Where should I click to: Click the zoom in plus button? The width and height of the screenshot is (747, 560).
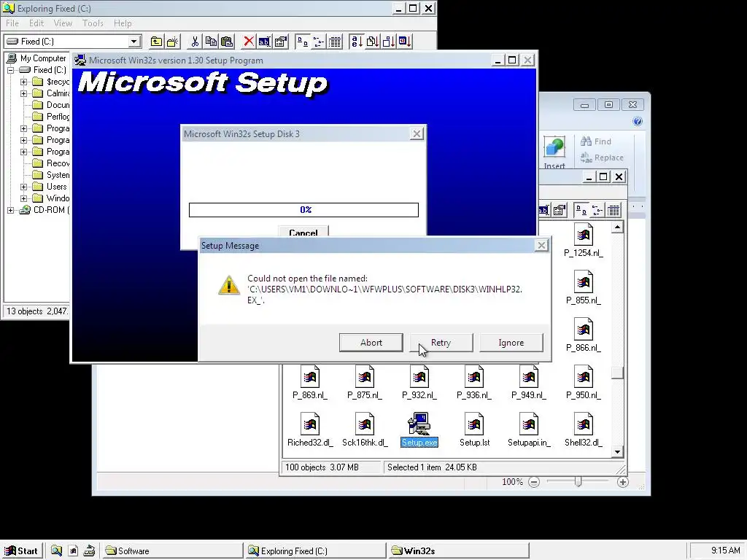point(623,482)
